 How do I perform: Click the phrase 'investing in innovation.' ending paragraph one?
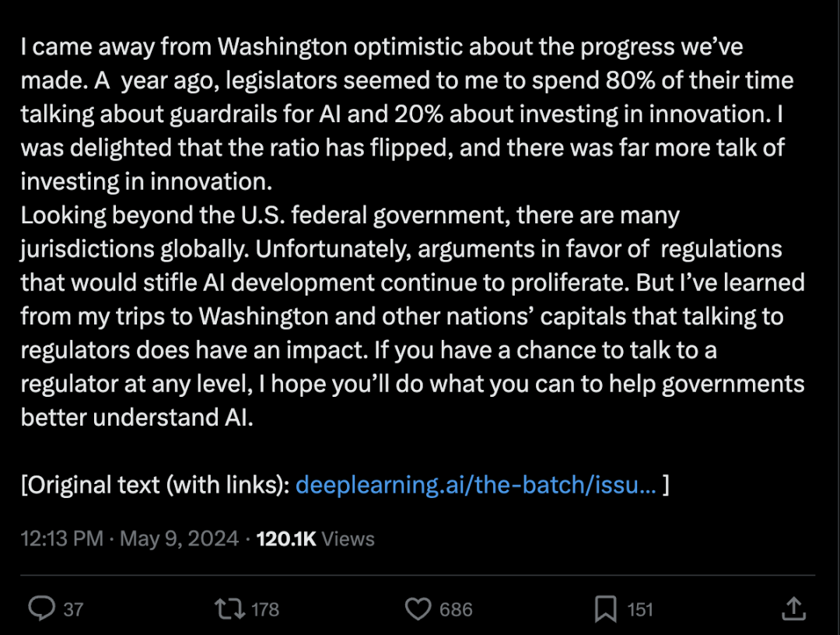146,181
